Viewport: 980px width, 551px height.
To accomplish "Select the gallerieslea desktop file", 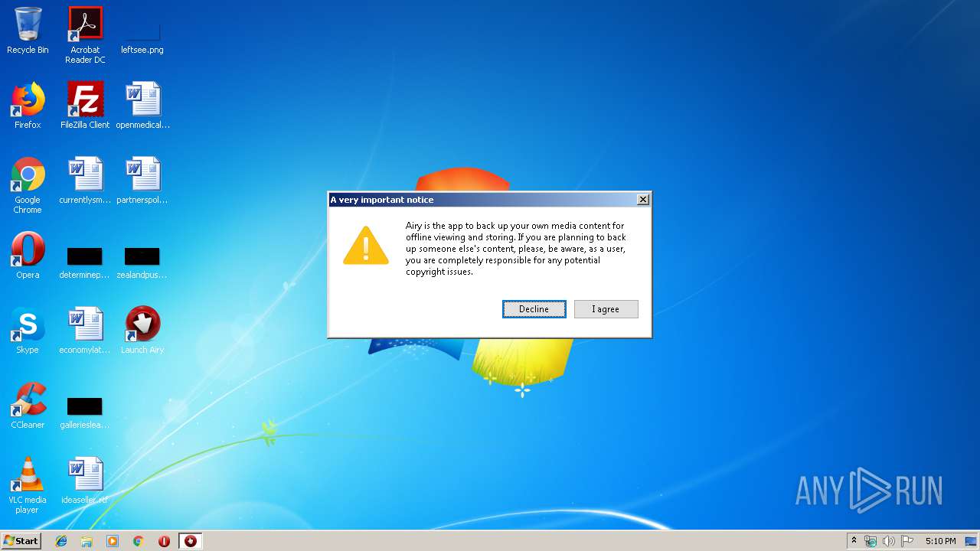I will 85,413.
